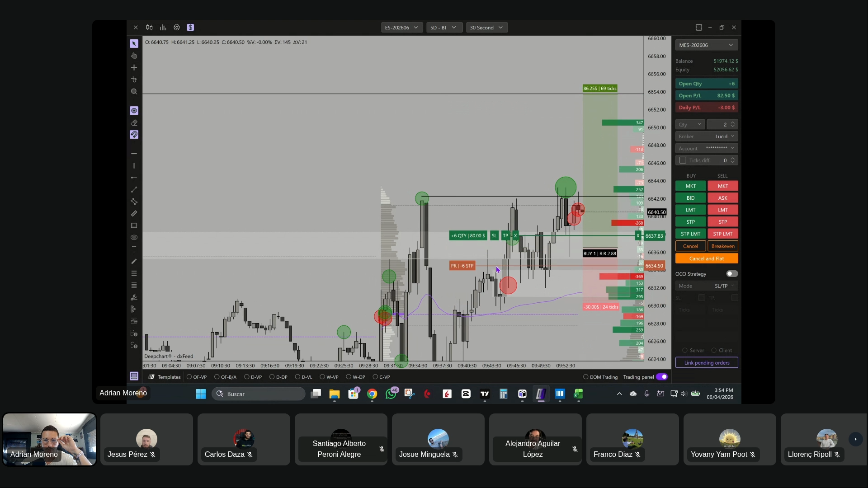Select the vertical line drawing tool
Screen dimensions: 868x488
point(134,166)
